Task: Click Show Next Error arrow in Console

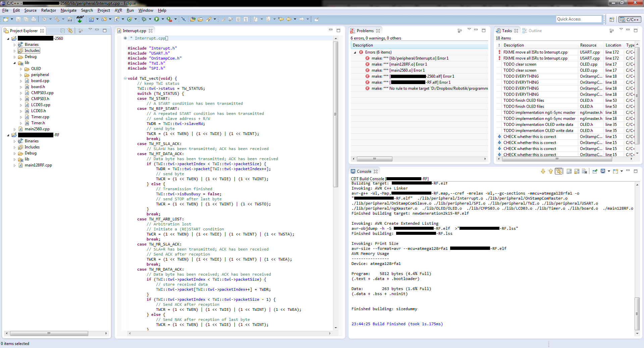Action: tap(543, 171)
